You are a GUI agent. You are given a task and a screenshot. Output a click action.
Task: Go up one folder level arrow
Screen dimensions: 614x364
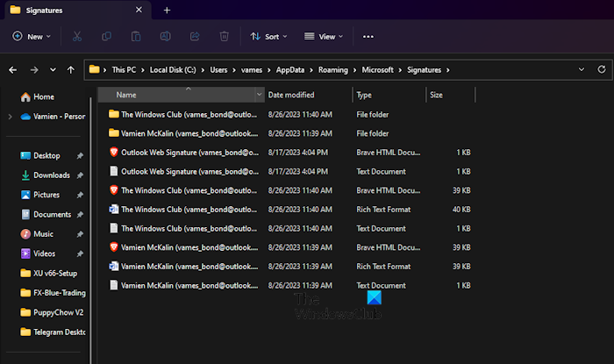click(70, 69)
